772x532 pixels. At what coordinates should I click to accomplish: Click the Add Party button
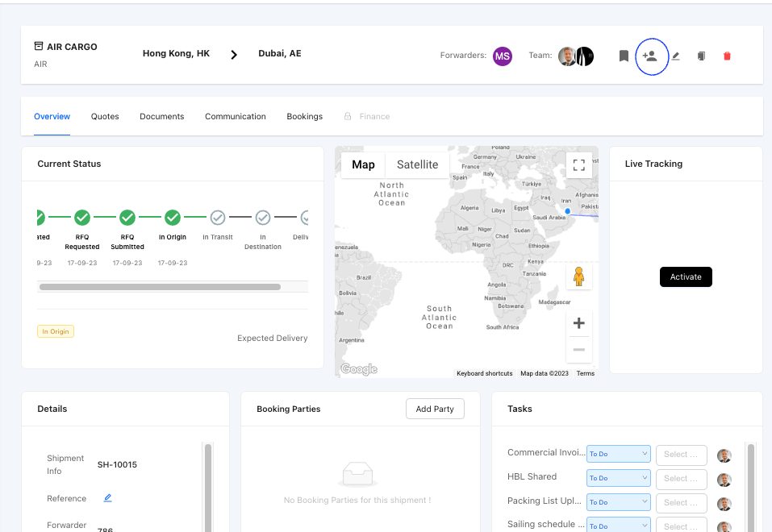coord(435,409)
